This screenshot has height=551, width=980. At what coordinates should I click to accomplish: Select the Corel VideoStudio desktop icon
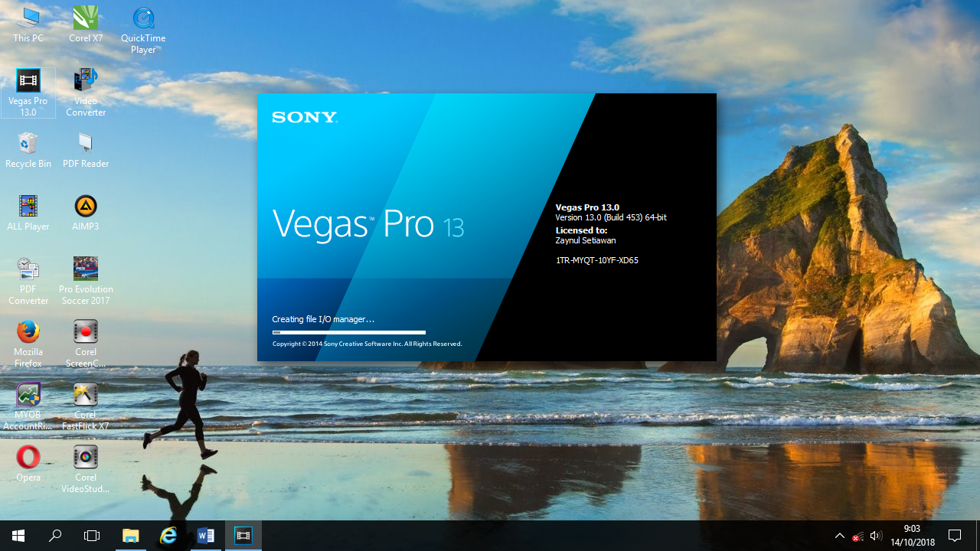pos(86,469)
